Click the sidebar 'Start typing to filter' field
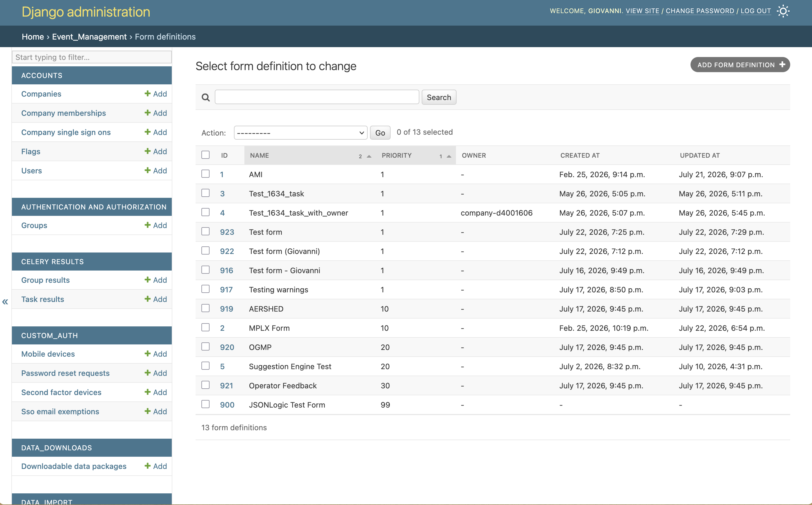Screen dimensions: 812x505 92,57
